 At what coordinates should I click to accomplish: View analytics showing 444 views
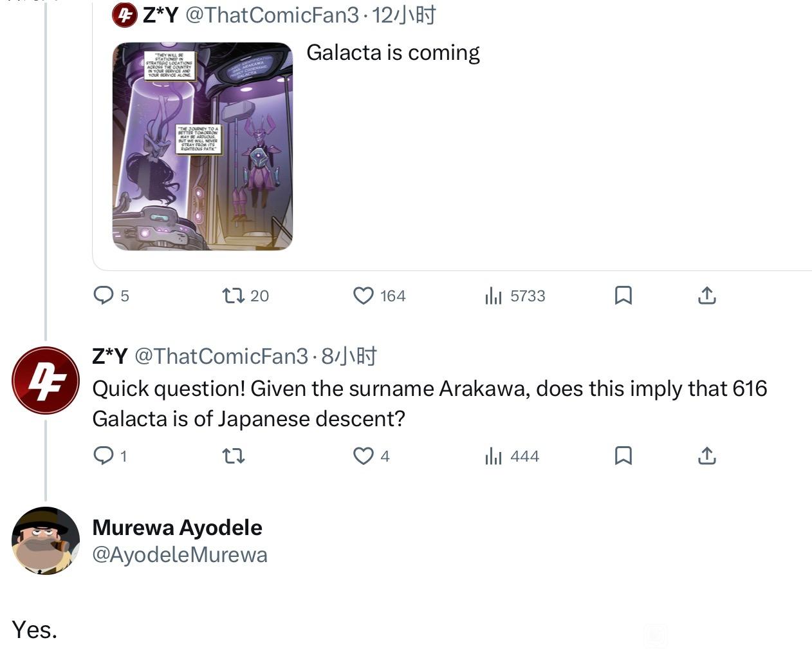tap(494, 456)
